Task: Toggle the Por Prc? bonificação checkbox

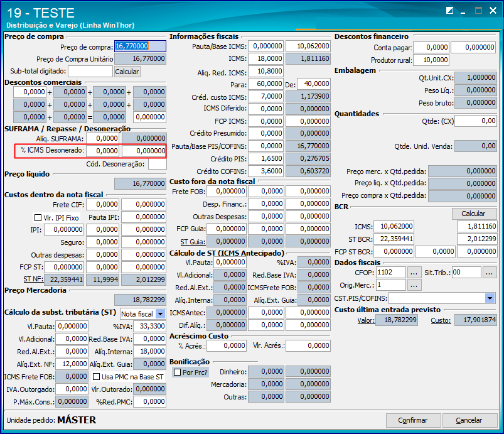Action: tap(177, 372)
